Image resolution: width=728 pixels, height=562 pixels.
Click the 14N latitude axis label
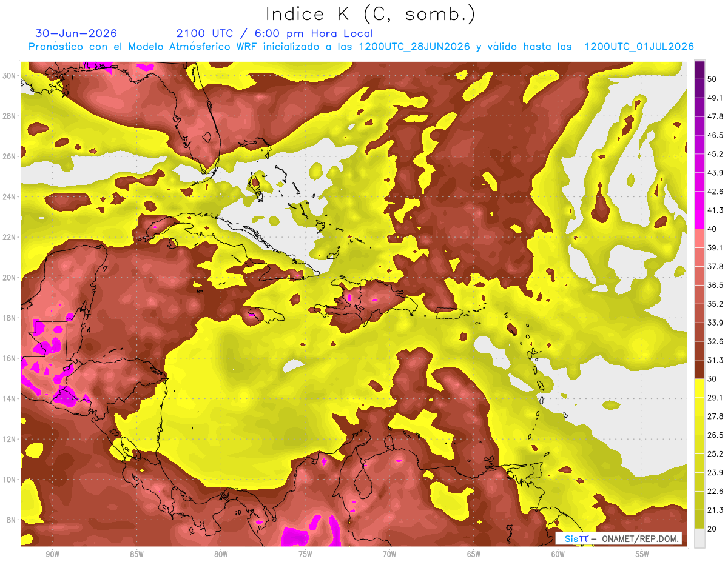point(9,399)
